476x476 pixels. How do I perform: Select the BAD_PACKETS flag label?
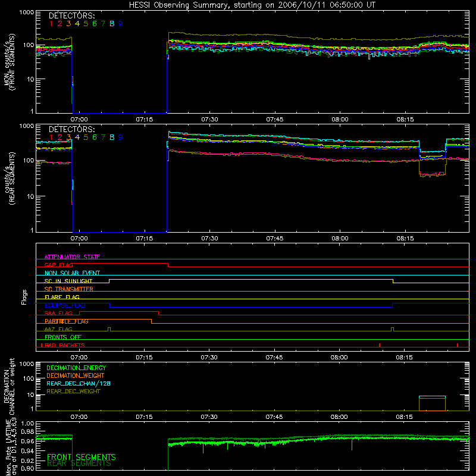65,345
